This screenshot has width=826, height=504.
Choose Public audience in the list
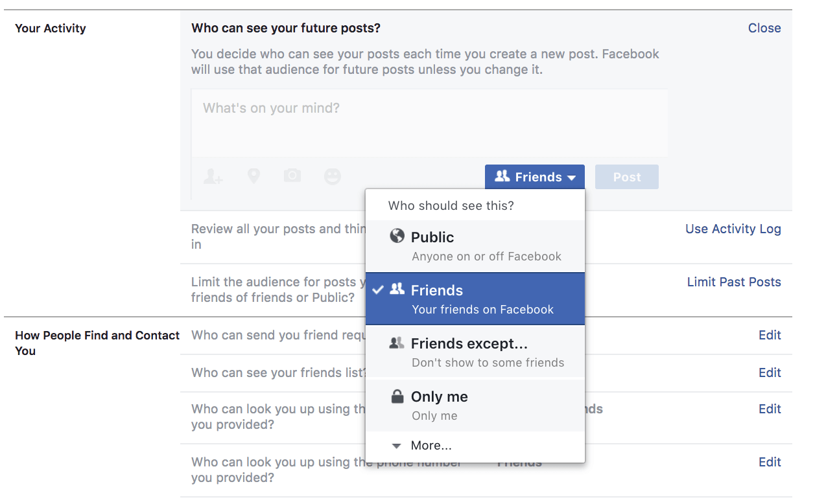[x=475, y=246]
